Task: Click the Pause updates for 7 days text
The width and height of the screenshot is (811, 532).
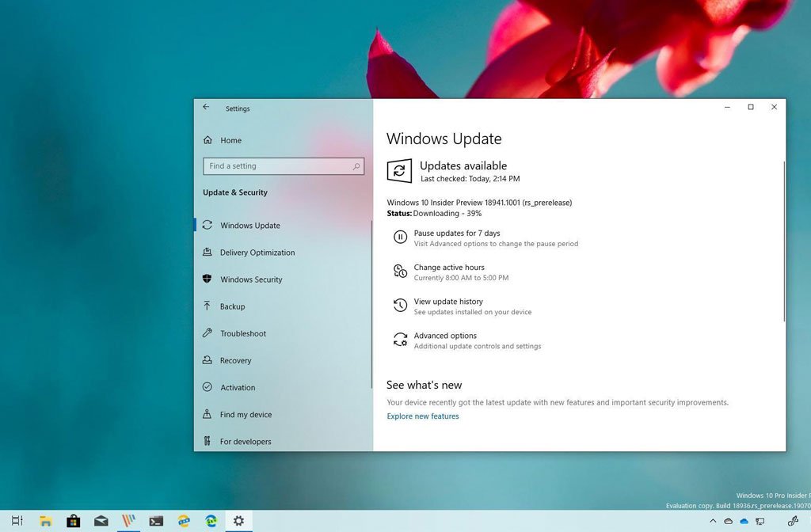Action: [x=457, y=234]
